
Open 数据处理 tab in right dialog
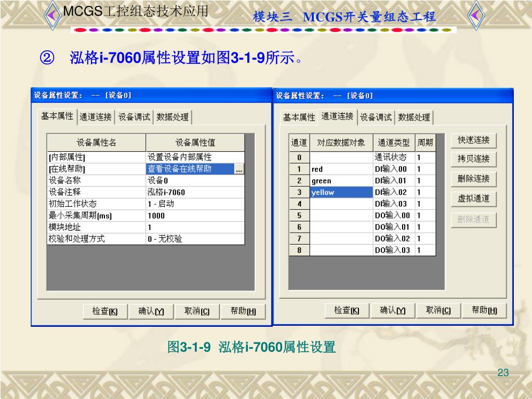414,117
